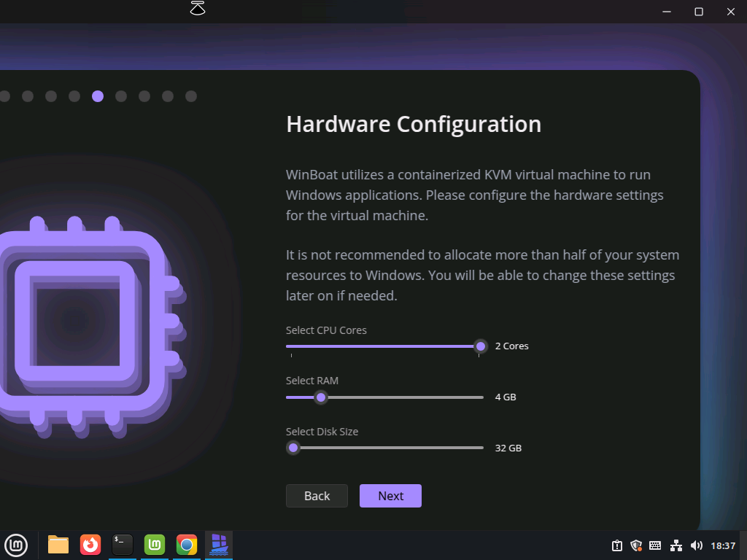Launch Chrome from the taskbar
Image resolution: width=747 pixels, height=560 pixels.
click(x=187, y=545)
